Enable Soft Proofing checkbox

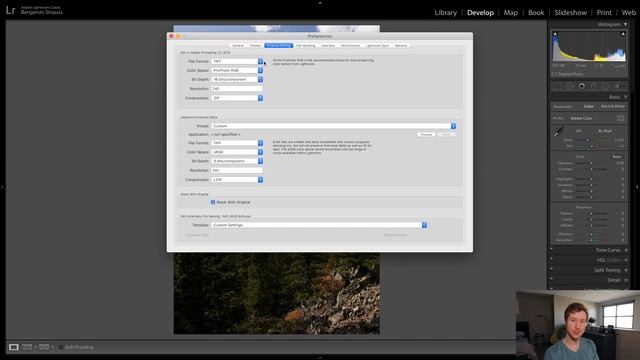click(x=60, y=347)
